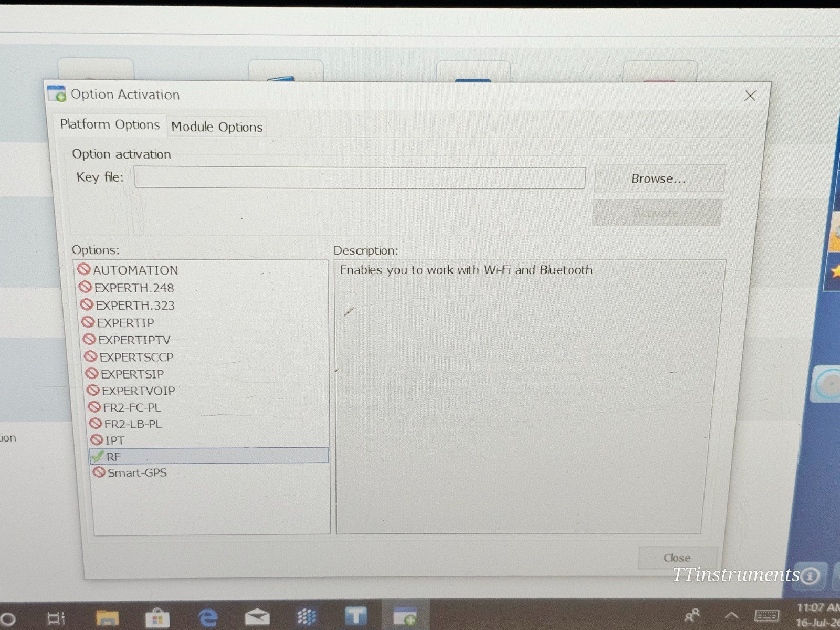The image size is (840, 630).
Task: Open the blue T application on taskbar
Action: (x=355, y=616)
